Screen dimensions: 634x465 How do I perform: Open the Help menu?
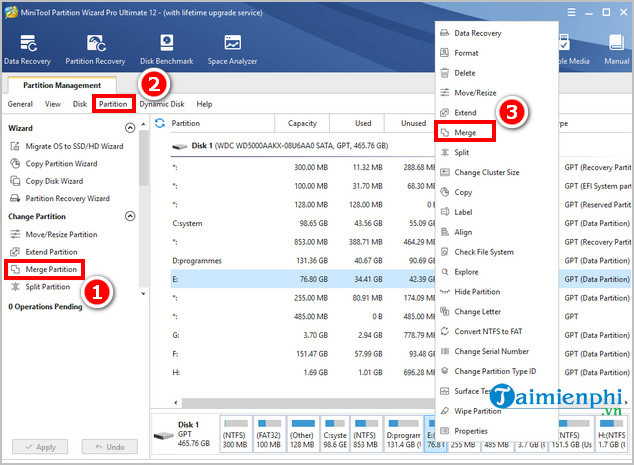[204, 104]
